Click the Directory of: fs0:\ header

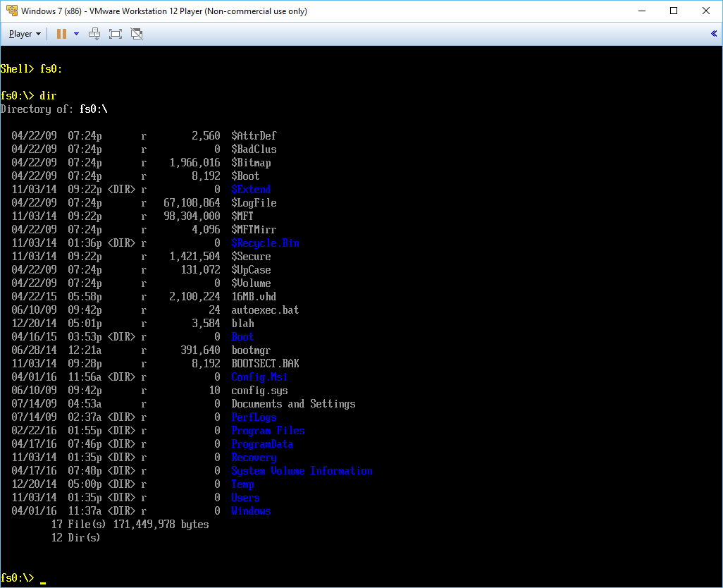(54, 109)
